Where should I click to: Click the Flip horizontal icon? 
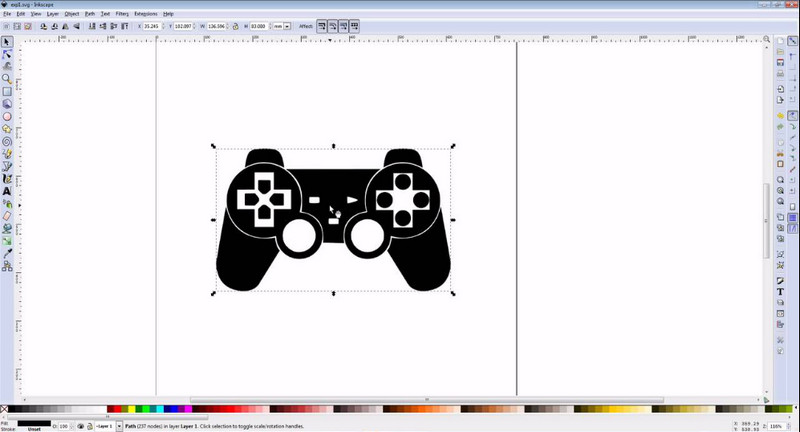(65, 26)
